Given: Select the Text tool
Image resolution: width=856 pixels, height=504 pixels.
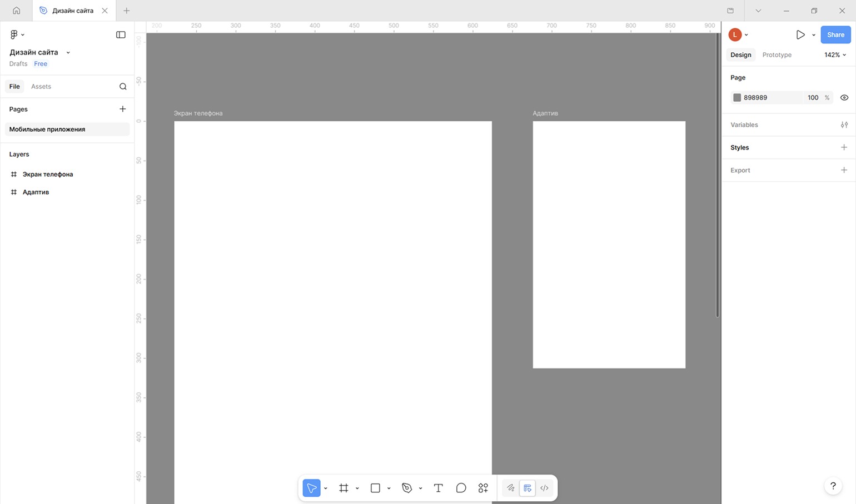Looking at the screenshot, I should point(438,488).
